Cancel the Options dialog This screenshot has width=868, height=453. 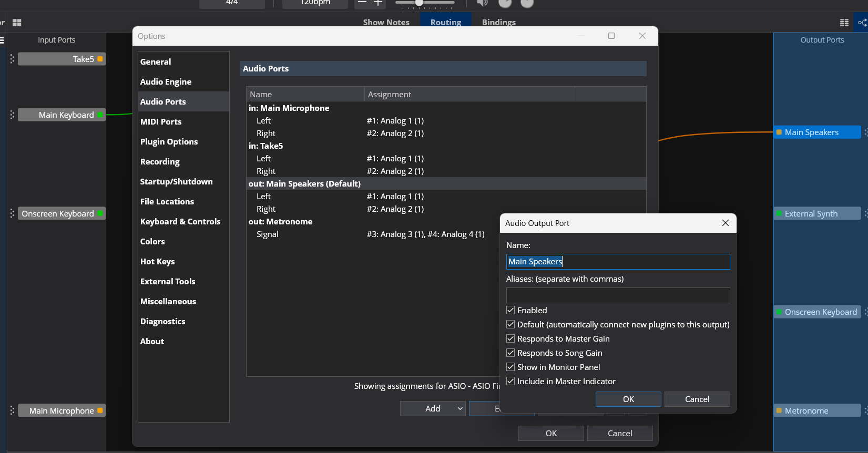click(x=620, y=433)
